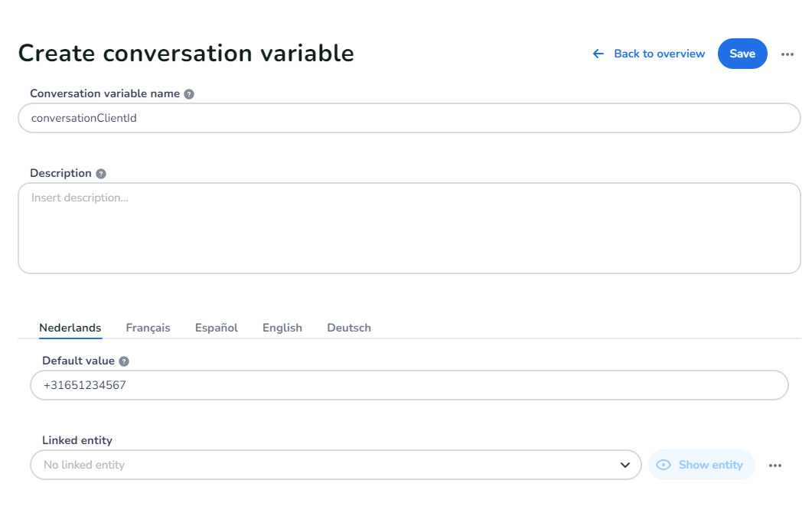
Task: Select the Español tab
Action: (x=217, y=328)
